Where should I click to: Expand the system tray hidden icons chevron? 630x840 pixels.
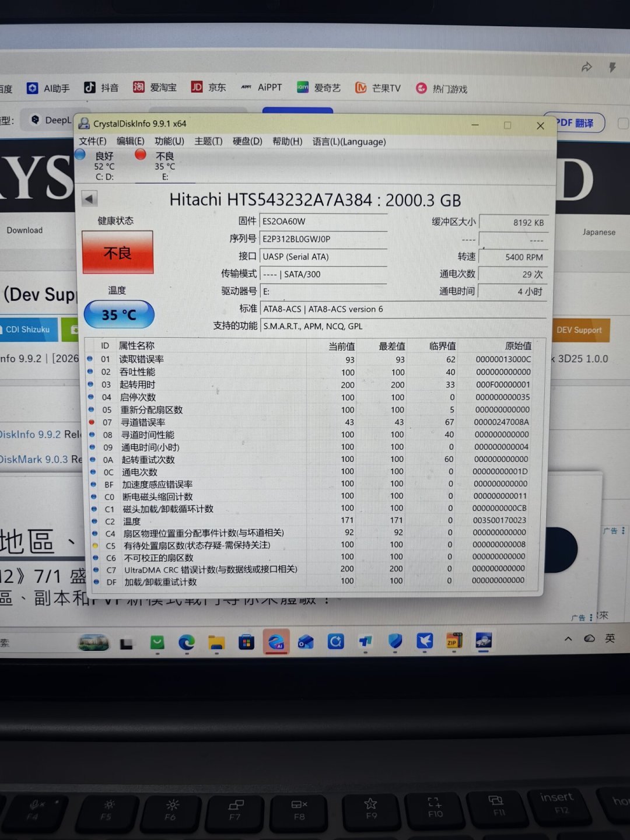(x=568, y=639)
